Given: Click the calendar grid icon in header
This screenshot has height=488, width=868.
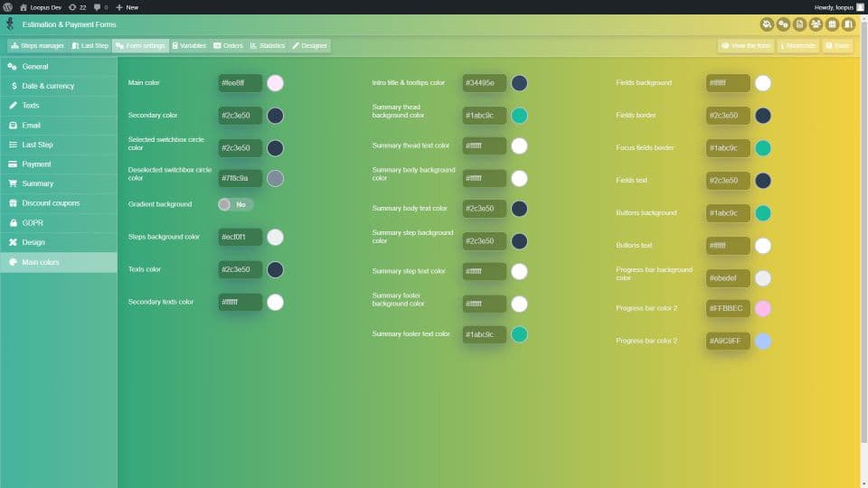Looking at the screenshot, I should [832, 24].
